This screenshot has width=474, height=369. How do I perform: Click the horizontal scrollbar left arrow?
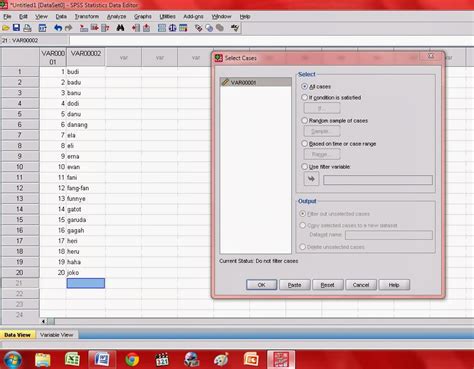[43, 321]
